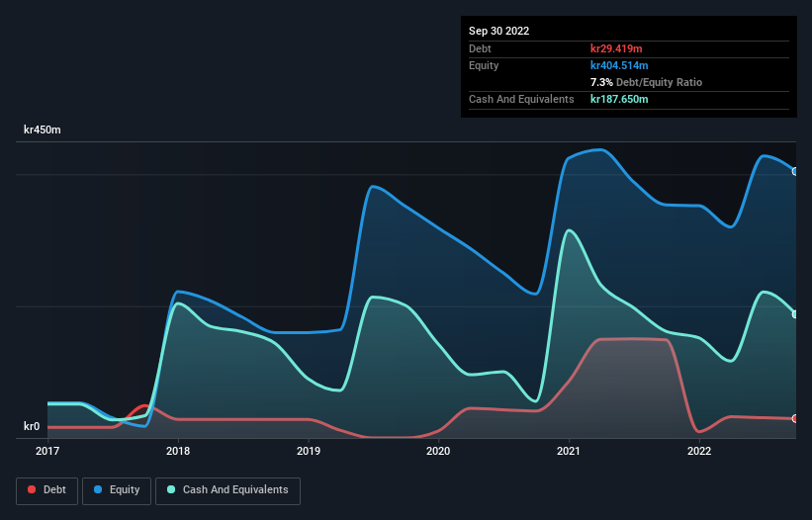The width and height of the screenshot is (812, 520).
Task: Click the 7.3% Debt/Equity Ratio text
Action: pyautogui.click(x=646, y=82)
